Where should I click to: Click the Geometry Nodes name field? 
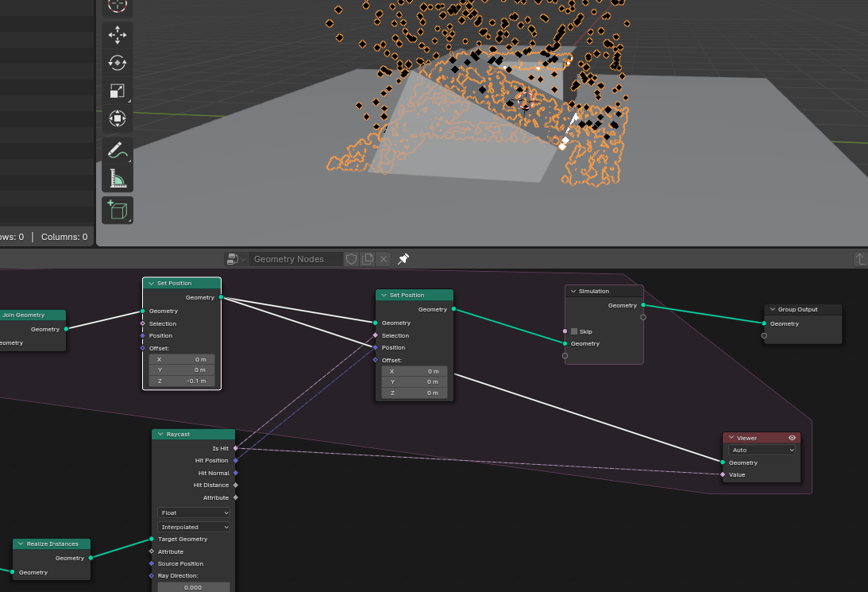click(x=295, y=259)
